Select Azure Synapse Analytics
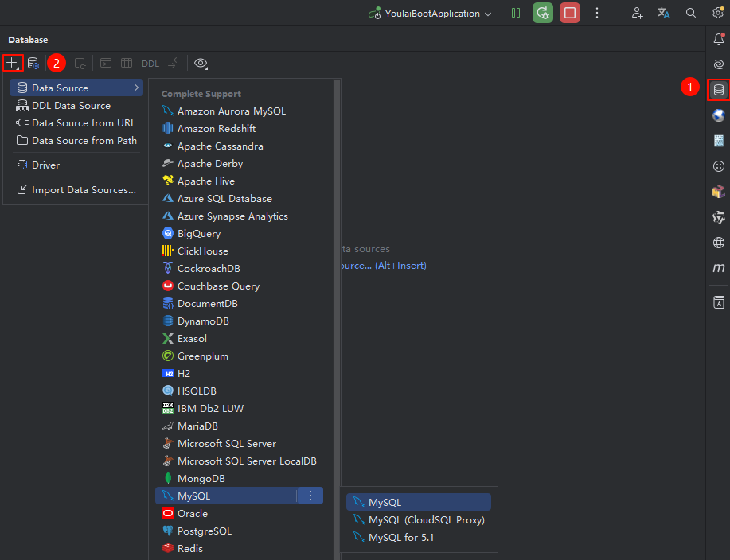This screenshot has width=730, height=560. [240, 216]
